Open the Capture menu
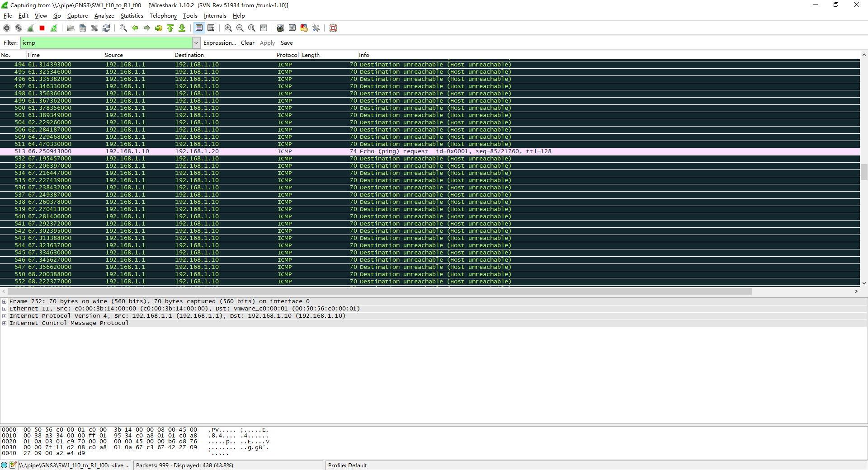Viewport: 868px width, 470px height. click(x=78, y=16)
